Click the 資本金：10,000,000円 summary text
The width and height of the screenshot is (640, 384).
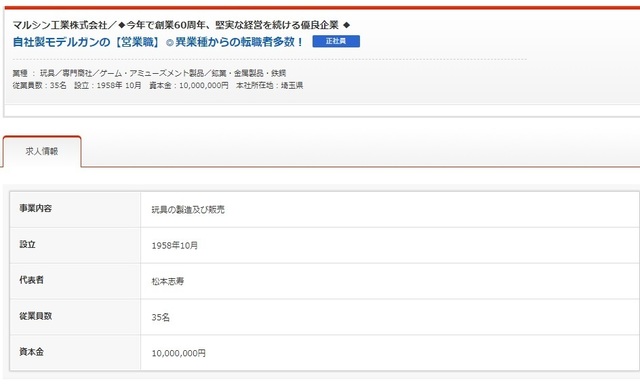[x=189, y=85]
